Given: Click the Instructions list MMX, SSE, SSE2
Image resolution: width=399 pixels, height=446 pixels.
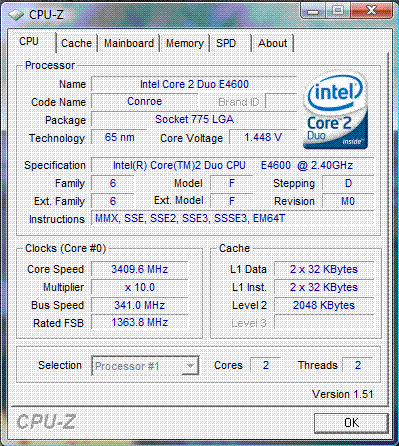Looking at the screenshot, I should click(x=233, y=219).
